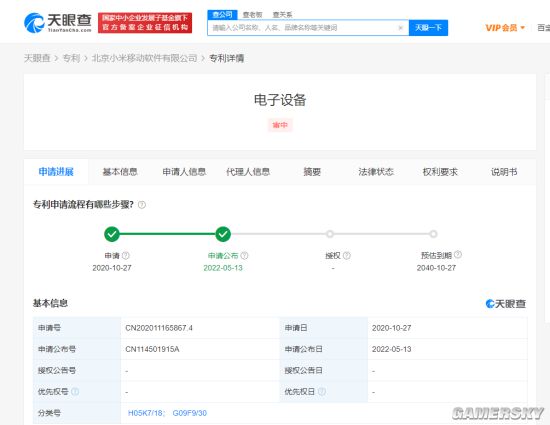Click 申请公布日 value 2022-05-13 in the table
This screenshot has height=425, width=550.
tap(391, 349)
